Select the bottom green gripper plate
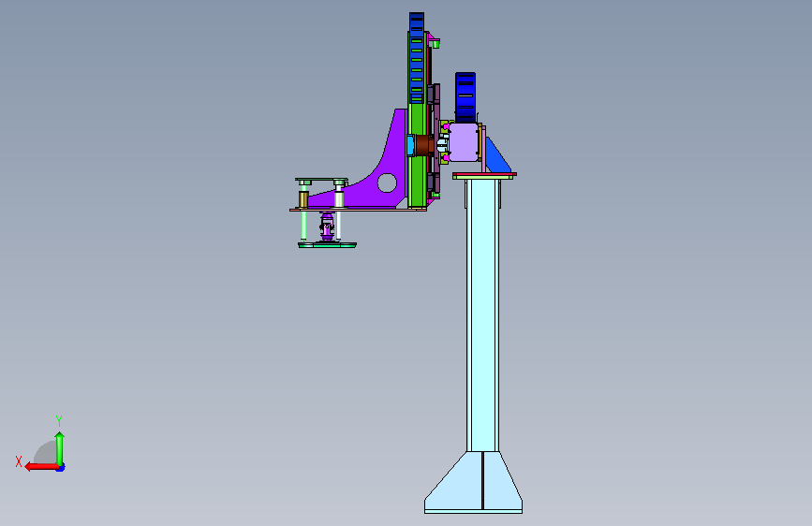 [327, 245]
